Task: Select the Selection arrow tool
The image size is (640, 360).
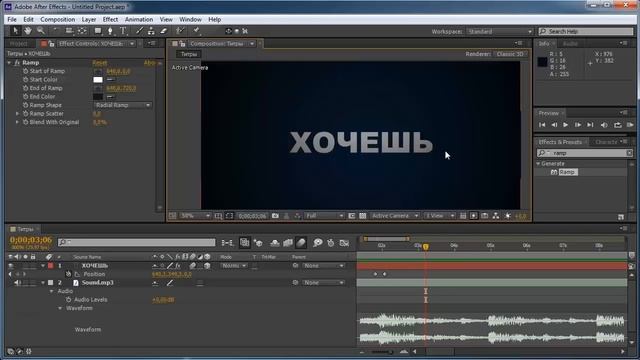Action: coord(16,31)
